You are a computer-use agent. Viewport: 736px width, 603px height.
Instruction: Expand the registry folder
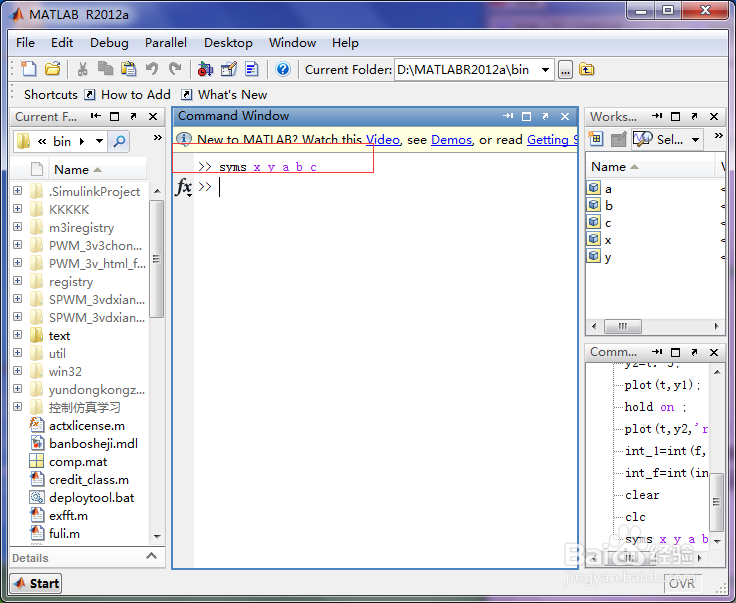click(x=17, y=281)
